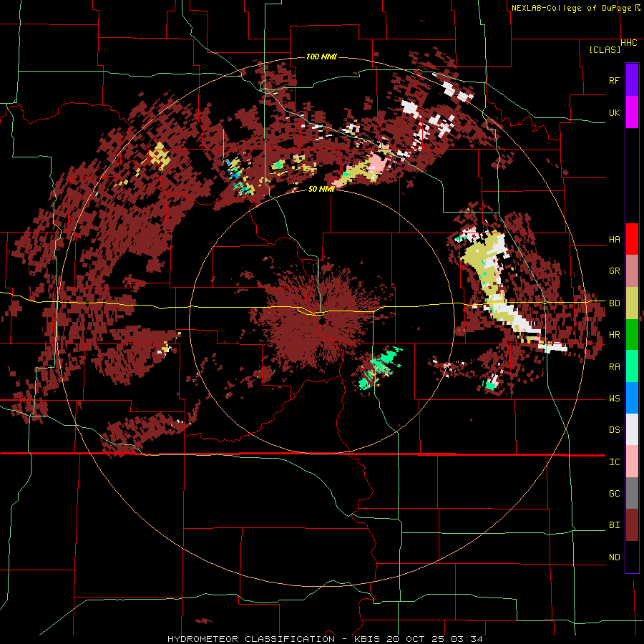The image size is (644, 644).
Task: Click the GR legend label
Action: tap(614, 271)
